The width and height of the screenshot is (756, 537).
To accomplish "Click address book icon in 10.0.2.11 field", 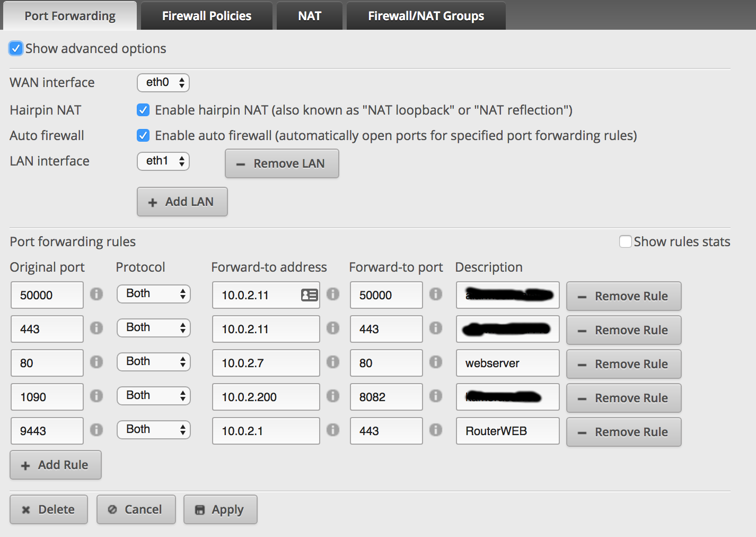I will tap(309, 295).
